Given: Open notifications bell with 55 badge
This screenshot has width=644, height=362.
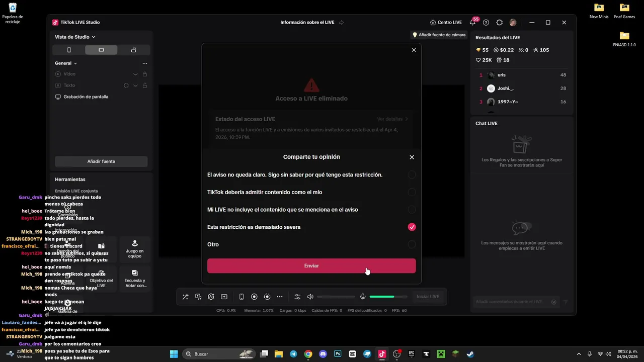Looking at the screenshot, I should pyautogui.click(x=472, y=23).
